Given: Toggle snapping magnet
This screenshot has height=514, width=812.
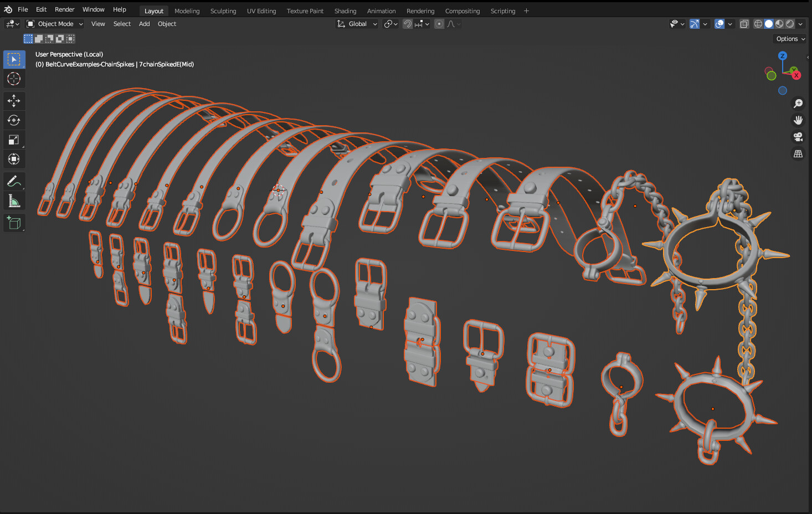Looking at the screenshot, I should pyautogui.click(x=408, y=24).
